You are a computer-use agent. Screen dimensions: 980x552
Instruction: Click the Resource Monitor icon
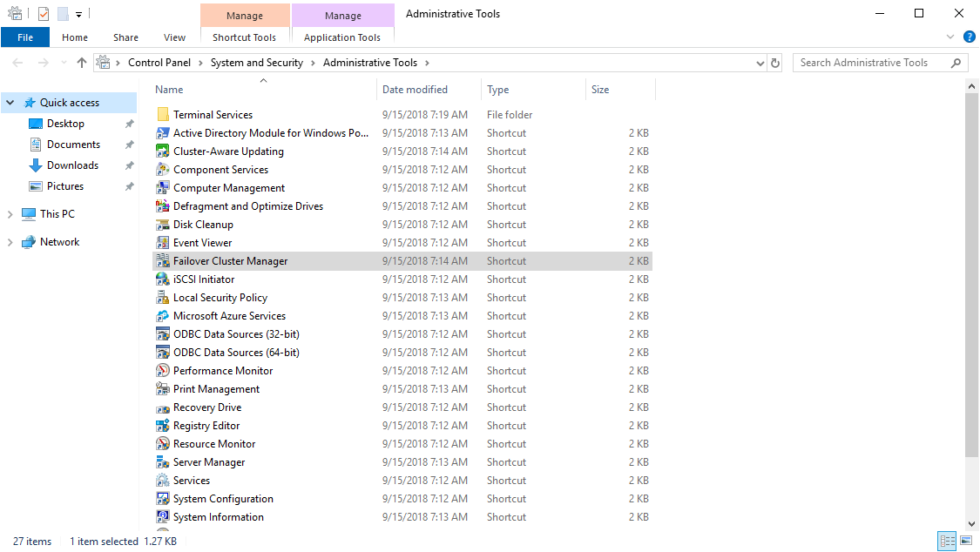tap(163, 443)
